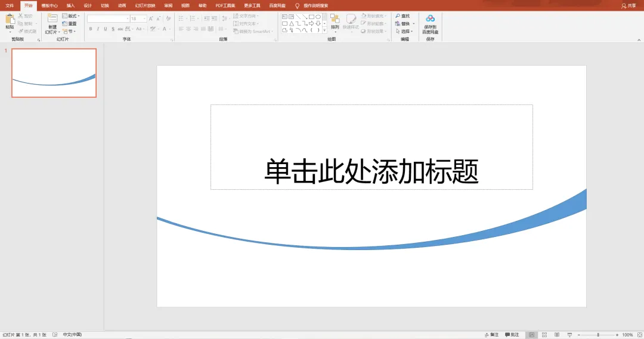Open the numbering list dropdown
Screen dimensions: 644x339
(x=193, y=19)
